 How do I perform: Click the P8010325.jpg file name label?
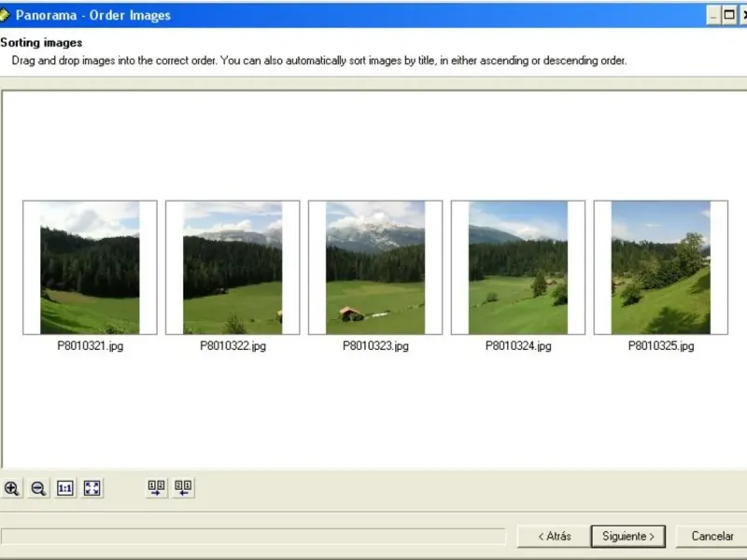pos(661,346)
